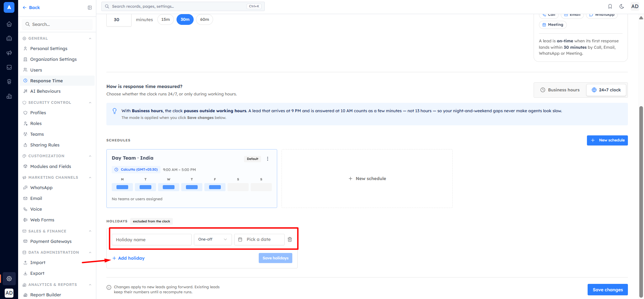Image resolution: width=644 pixels, height=299 pixels.
Task: Go Back using the Back link
Action: click(31, 7)
